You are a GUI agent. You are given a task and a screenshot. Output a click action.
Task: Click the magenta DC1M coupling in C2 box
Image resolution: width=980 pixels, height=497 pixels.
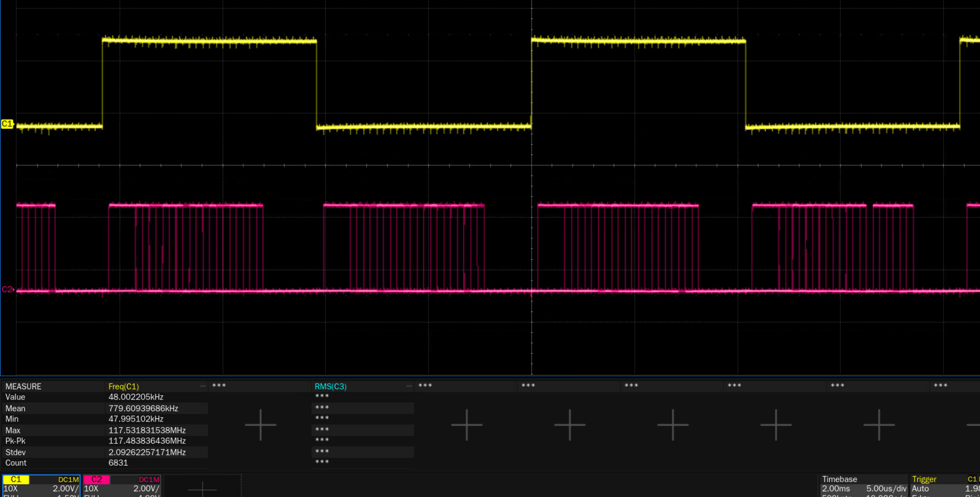point(149,480)
